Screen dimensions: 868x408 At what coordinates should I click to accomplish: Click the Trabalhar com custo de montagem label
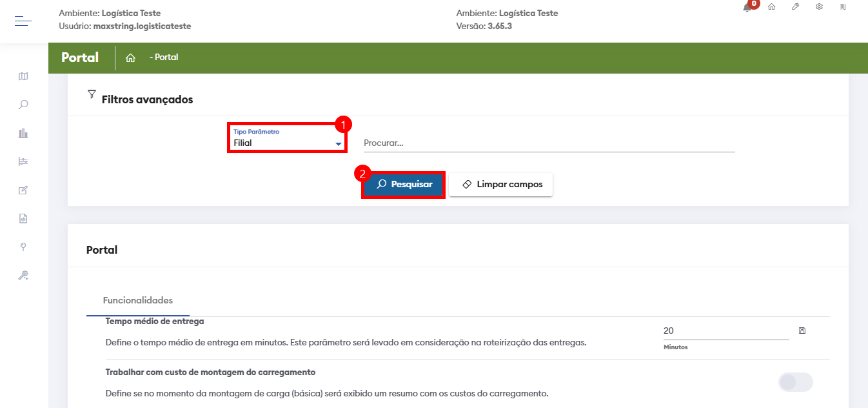(x=210, y=372)
